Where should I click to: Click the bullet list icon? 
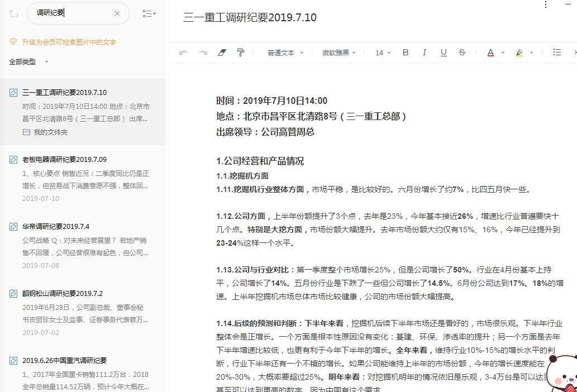point(557,52)
